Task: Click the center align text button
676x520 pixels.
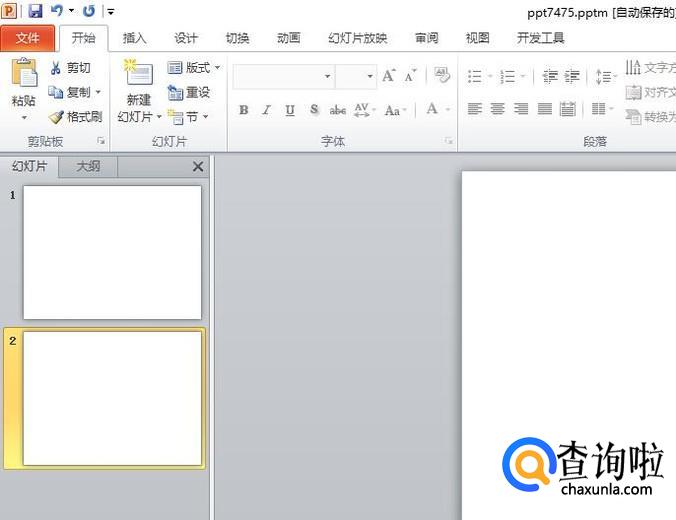Action: coord(497,109)
